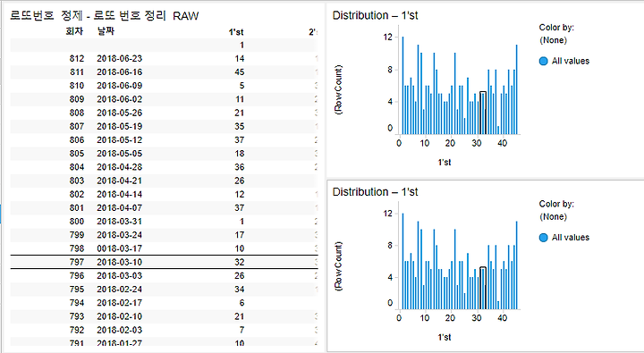Click the marked row 797
Viewport: 644px width, 353px height.
[164, 262]
